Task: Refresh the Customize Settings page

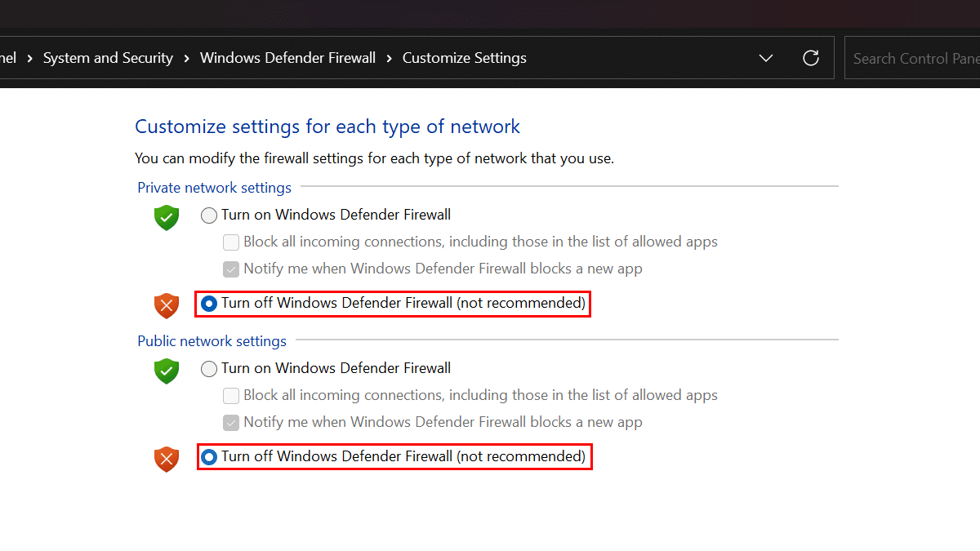Action: (x=810, y=57)
